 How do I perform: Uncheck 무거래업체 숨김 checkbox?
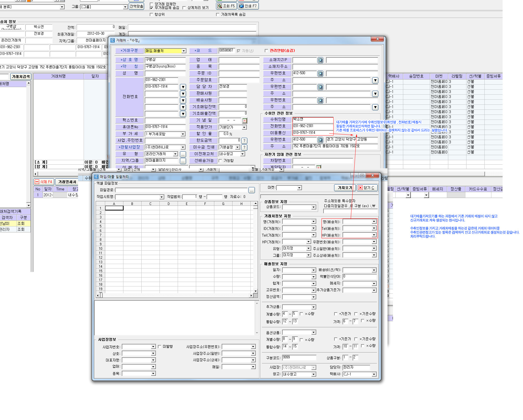152,8
